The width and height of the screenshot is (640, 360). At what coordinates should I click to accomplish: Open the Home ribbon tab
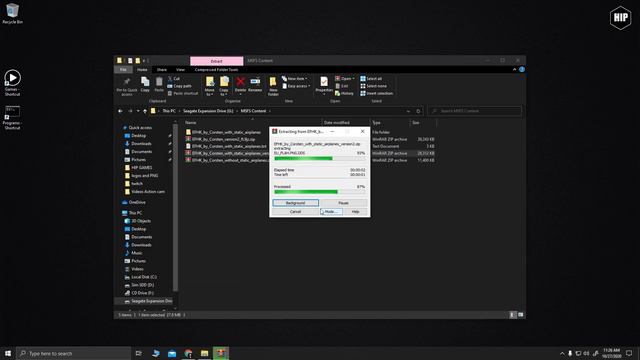pos(142,69)
